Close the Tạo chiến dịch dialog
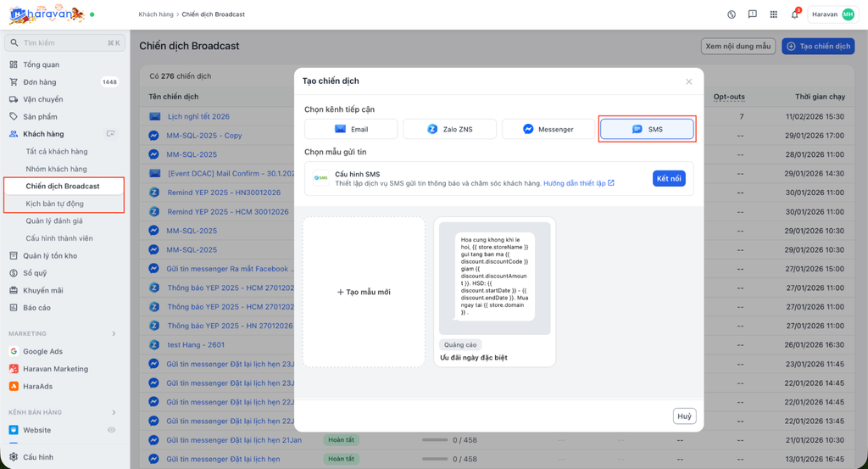 pyautogui.click(x=688, y=81)
